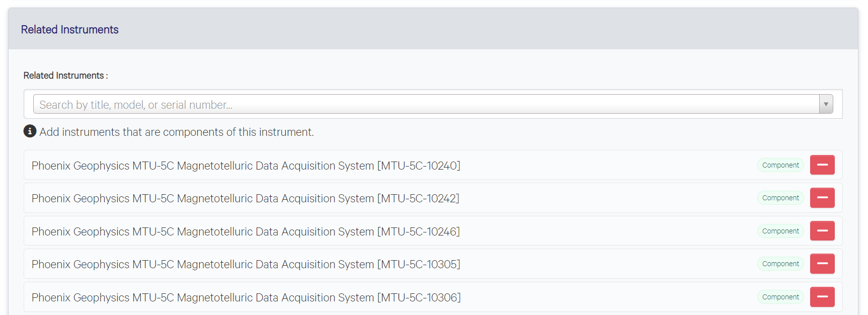The height and width of the screenshot is (315, 868).
Task: Click the Component badge for MTU-5C-10240
Action: coord(780,165)
